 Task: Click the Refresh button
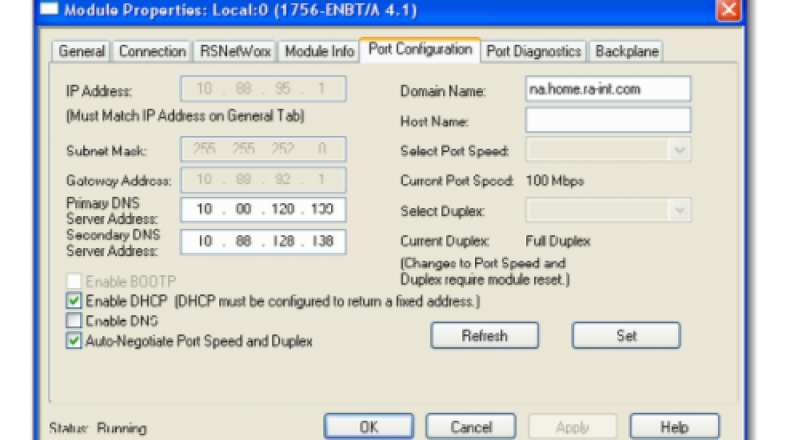[x=485, y=336]
